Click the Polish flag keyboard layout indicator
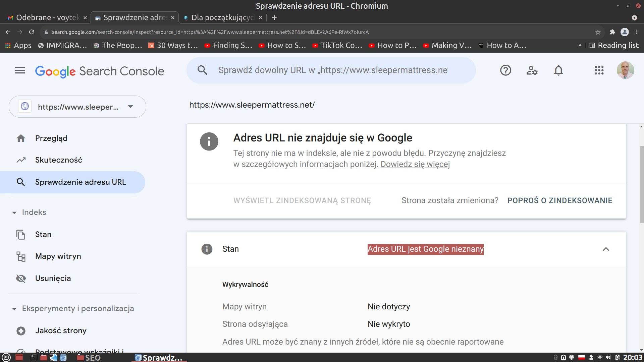This screenshot has width=644, height=362. coord(582,358)
